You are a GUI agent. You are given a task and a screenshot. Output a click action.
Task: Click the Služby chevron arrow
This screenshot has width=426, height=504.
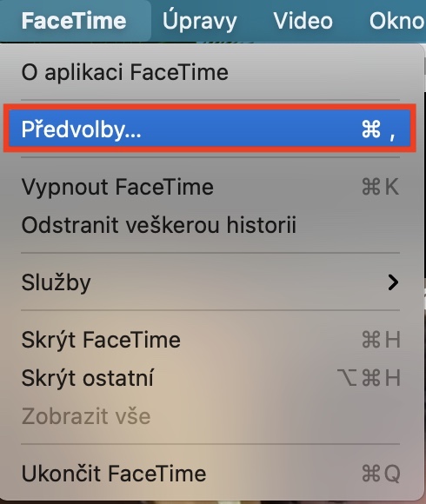point(393,282)
